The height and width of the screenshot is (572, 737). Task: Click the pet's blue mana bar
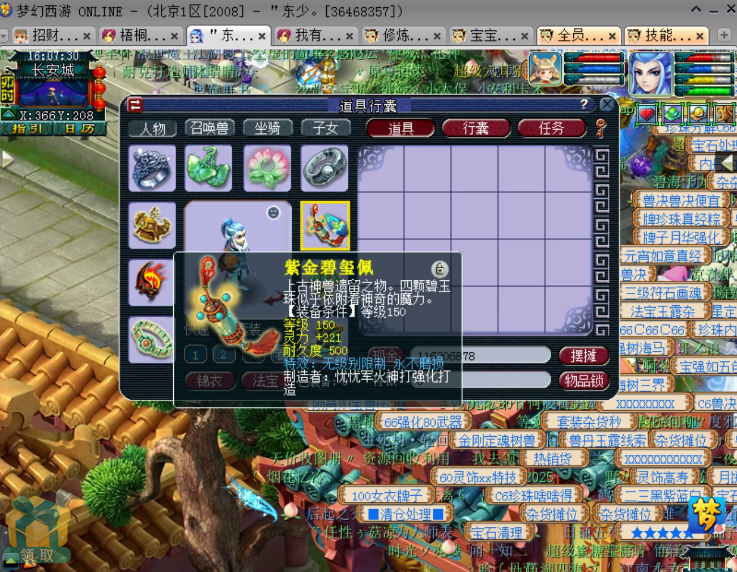(594, 69)
